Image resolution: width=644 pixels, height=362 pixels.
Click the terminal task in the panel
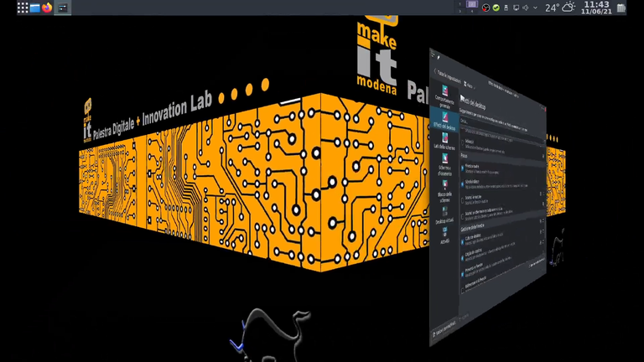[63, 8]
